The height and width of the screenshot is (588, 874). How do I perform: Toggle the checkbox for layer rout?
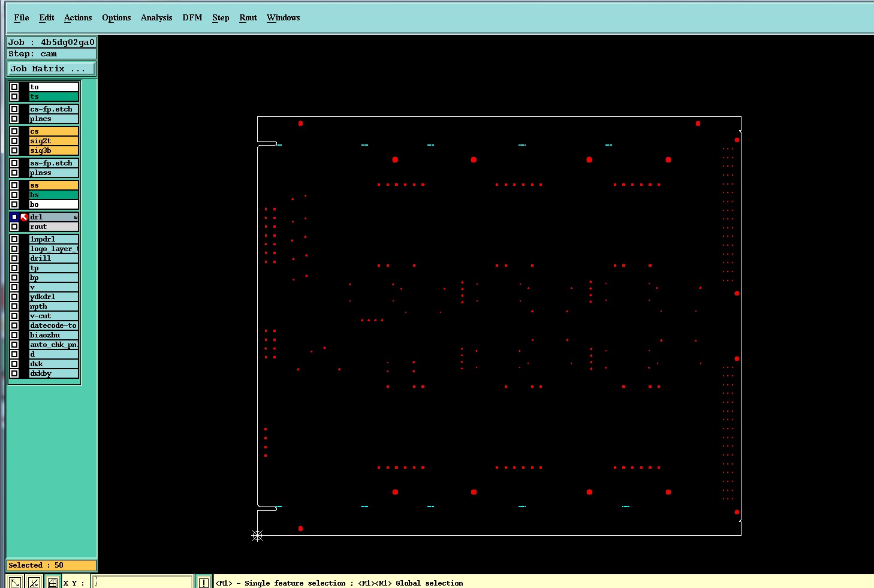coord(14,227)
